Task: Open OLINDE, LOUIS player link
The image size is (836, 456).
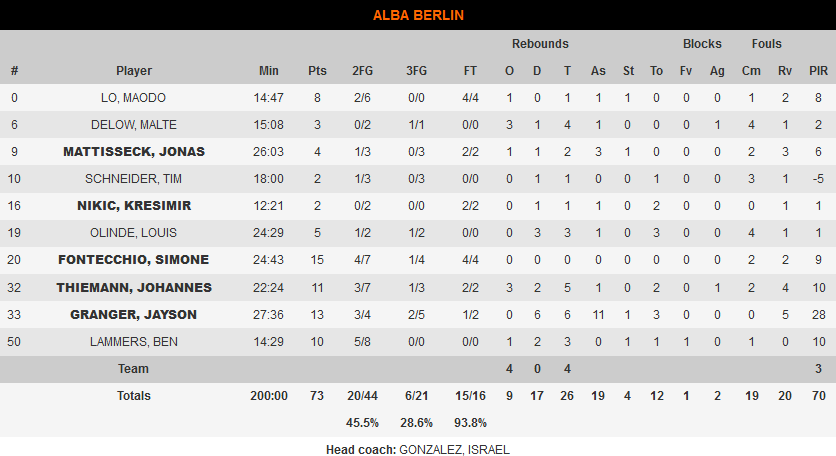Action: click(x=133, y=233)
